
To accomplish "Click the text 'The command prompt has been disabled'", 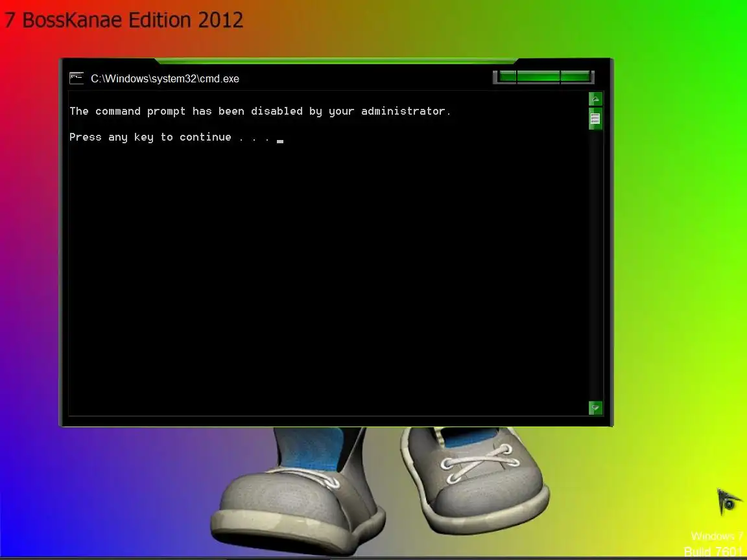I will pyautogui.click(x=186, y=111).
